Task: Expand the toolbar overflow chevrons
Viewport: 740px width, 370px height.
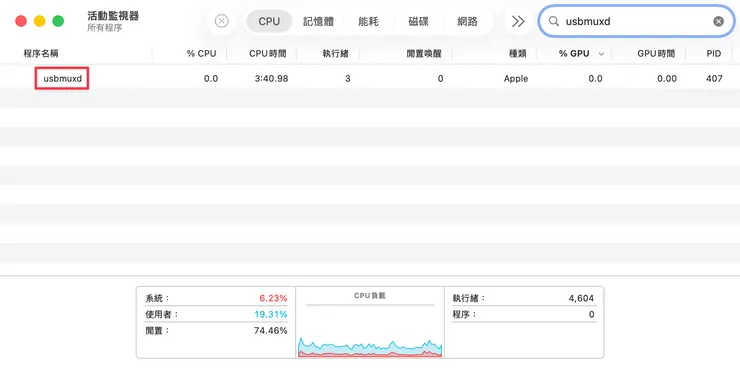Action: pyautogui.click(x=518, y=21)
